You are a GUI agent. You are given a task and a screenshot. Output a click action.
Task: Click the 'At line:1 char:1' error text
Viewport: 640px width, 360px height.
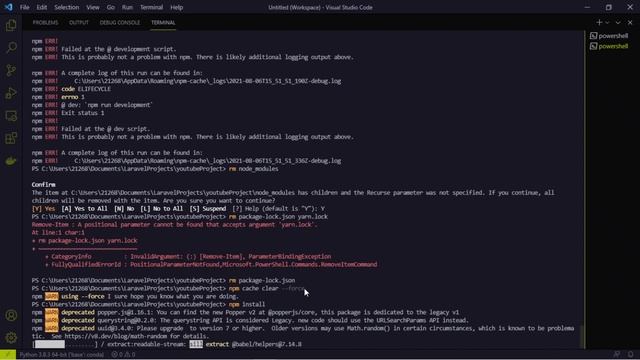click(x=58, y=233)
